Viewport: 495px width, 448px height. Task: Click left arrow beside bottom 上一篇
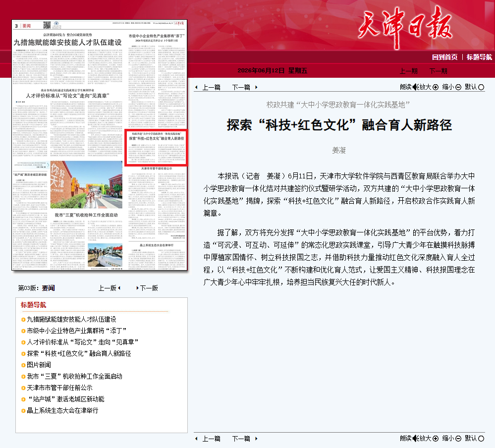tap(196, 439)
